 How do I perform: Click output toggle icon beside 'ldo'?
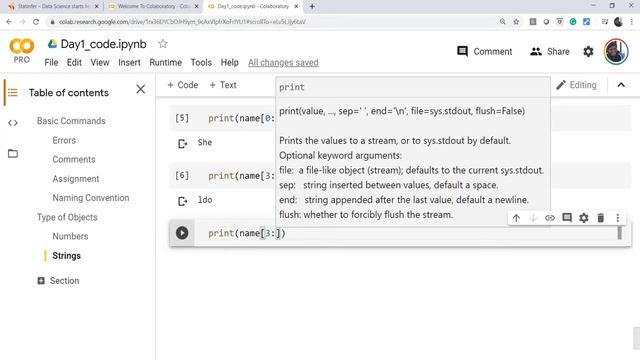[182, 201]
